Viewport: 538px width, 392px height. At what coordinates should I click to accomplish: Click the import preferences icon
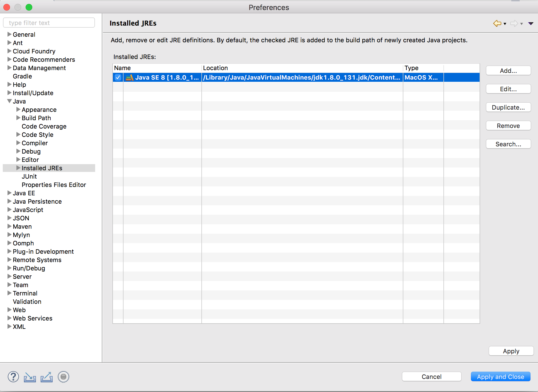pyautogui.click(x=30, y=377)
